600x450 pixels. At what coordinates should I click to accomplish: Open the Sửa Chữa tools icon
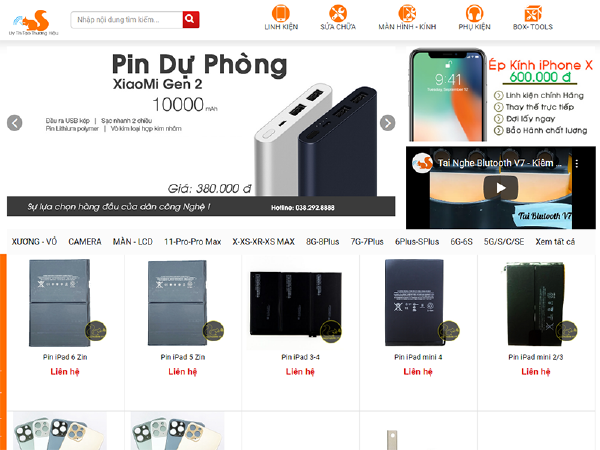[338, 13]
